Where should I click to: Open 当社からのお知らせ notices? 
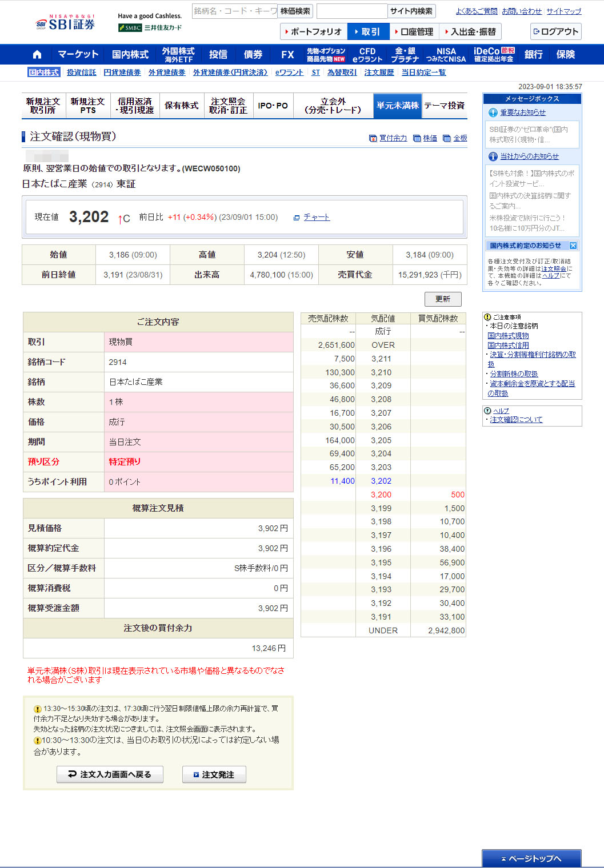[529, 156]
